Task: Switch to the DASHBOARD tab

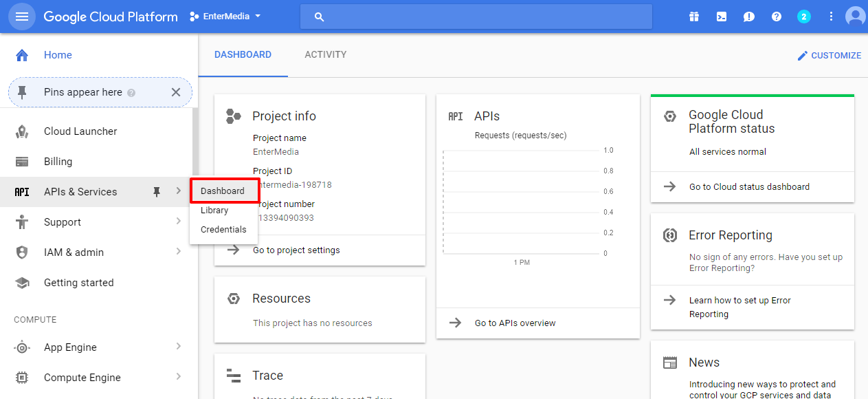Action: [x=243, y=55]
